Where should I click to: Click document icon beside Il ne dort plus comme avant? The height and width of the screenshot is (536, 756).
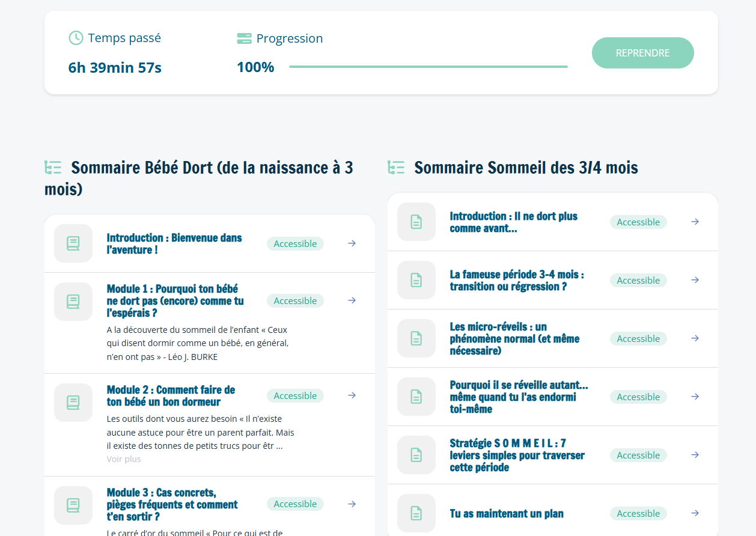point(416,222)
